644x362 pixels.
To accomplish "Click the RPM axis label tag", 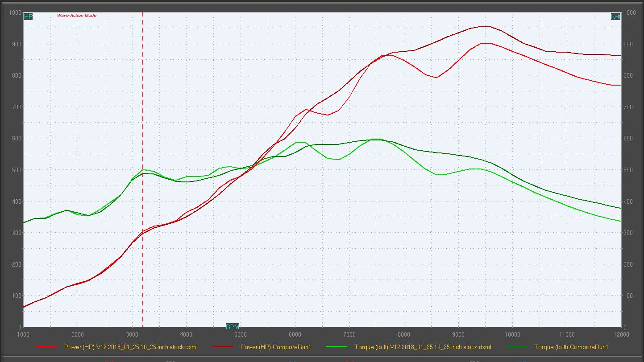I will coord(232,327).
